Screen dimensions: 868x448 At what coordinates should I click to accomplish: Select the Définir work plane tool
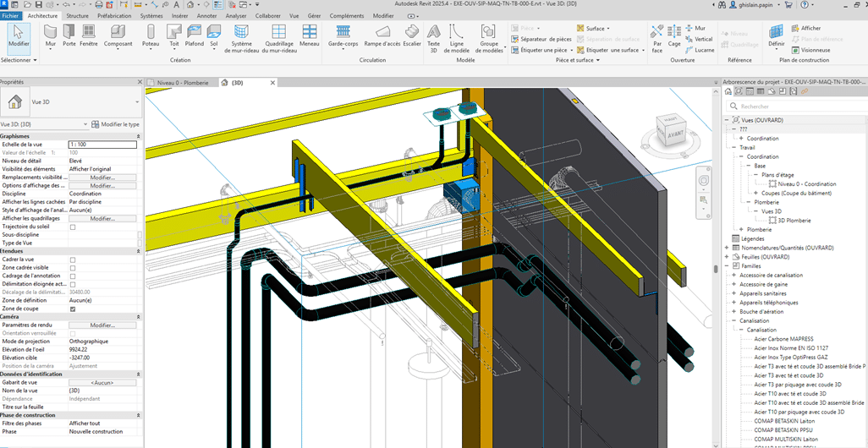[x=776, y=35]
